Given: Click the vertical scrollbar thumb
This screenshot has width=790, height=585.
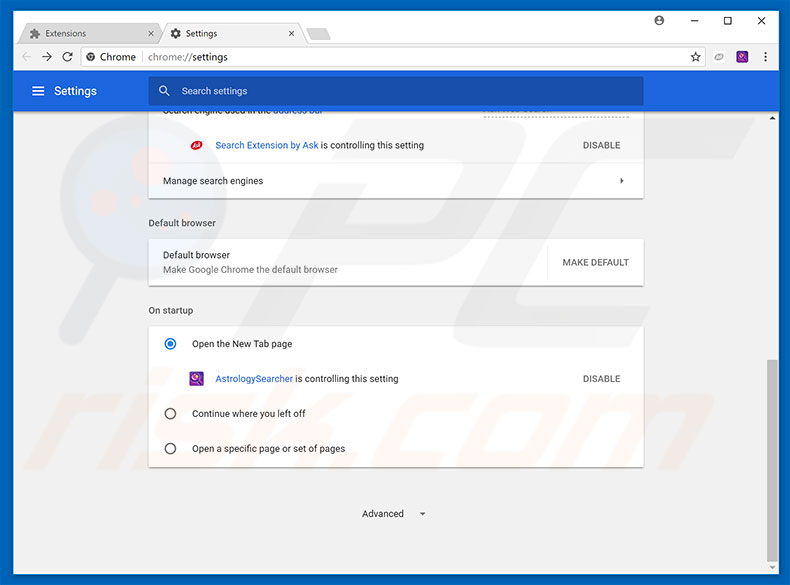Looking at the screenshot, I should pos(772,460).
